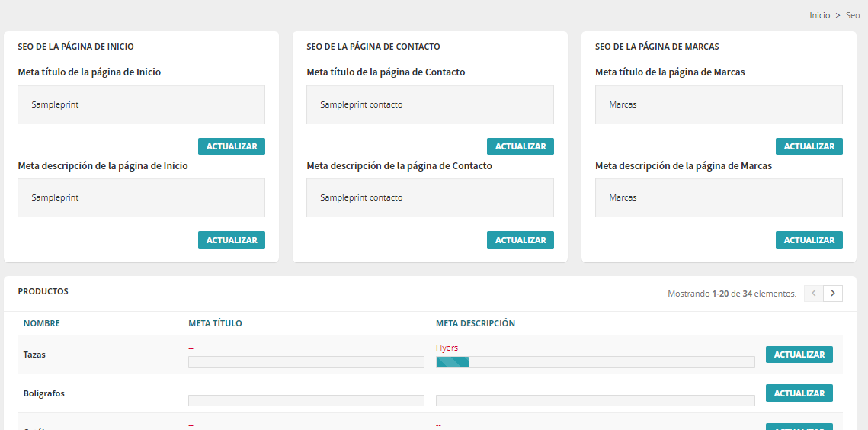The image size is (868, 430).
Task: Update the Contacto page meta title
Action: tap(520, 146)
